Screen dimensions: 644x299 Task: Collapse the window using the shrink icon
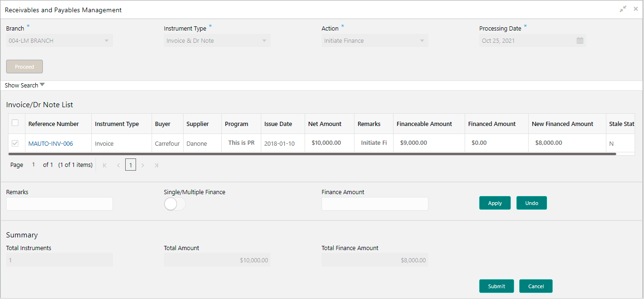[x=623, y=9]
